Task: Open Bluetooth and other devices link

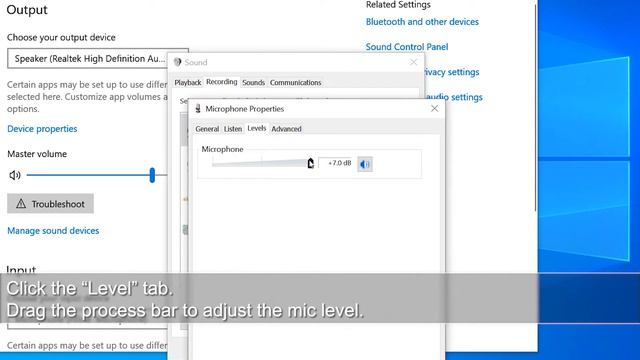Action: point(422,22)
